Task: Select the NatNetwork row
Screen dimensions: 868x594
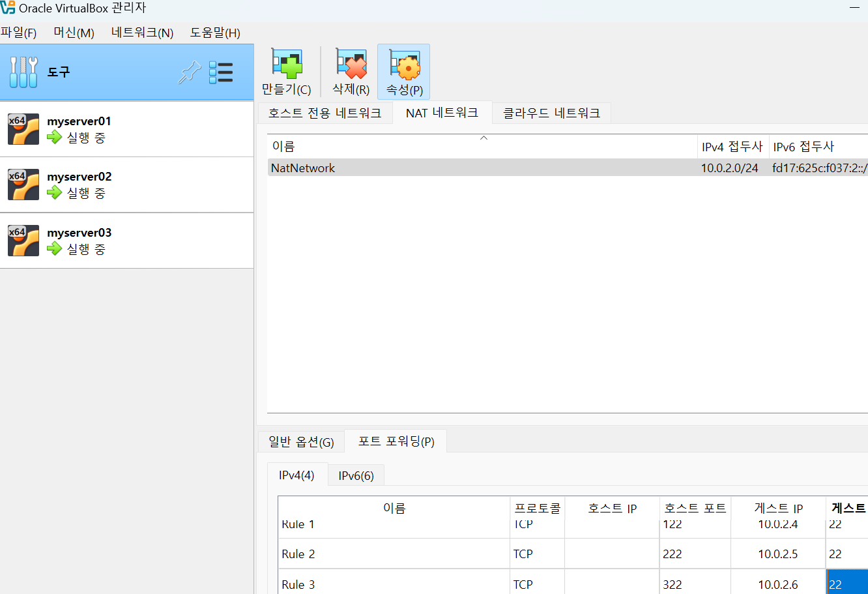Action: (x=568, y=168)
